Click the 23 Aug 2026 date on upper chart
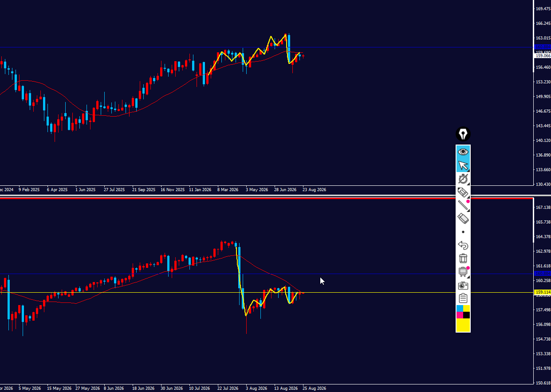Viewport: 551px width, 392px height. (x=315, y=190)
